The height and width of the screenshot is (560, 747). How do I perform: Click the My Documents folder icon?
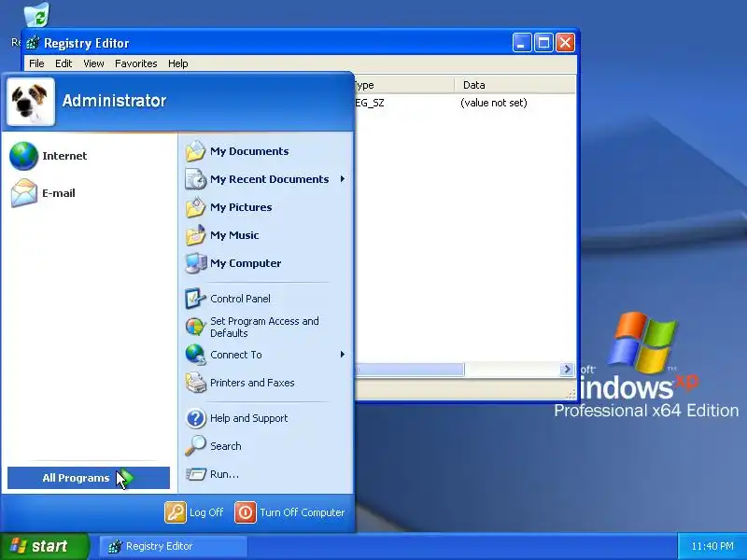coord(195,151)
